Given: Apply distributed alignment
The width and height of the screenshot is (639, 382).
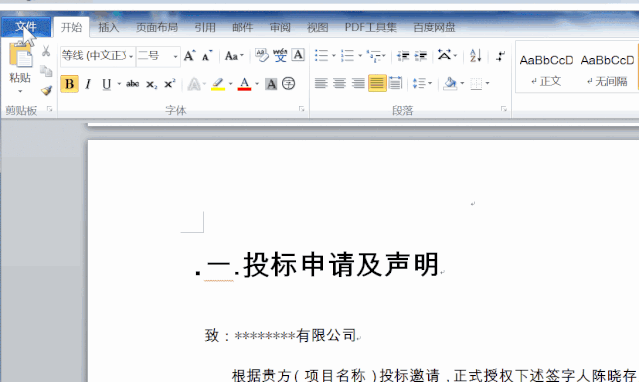Looking at the screenshot, I should (x=395, y=83).
